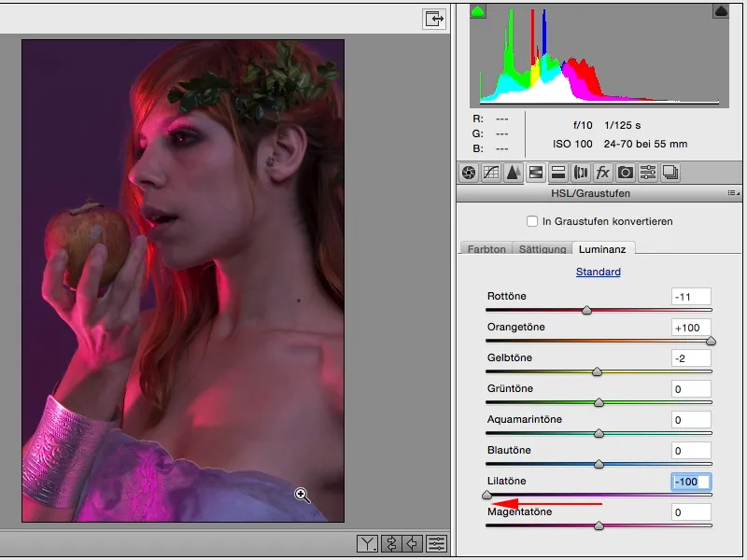Select the HSL/Grayscale panel icon

[x=535, y=173]
